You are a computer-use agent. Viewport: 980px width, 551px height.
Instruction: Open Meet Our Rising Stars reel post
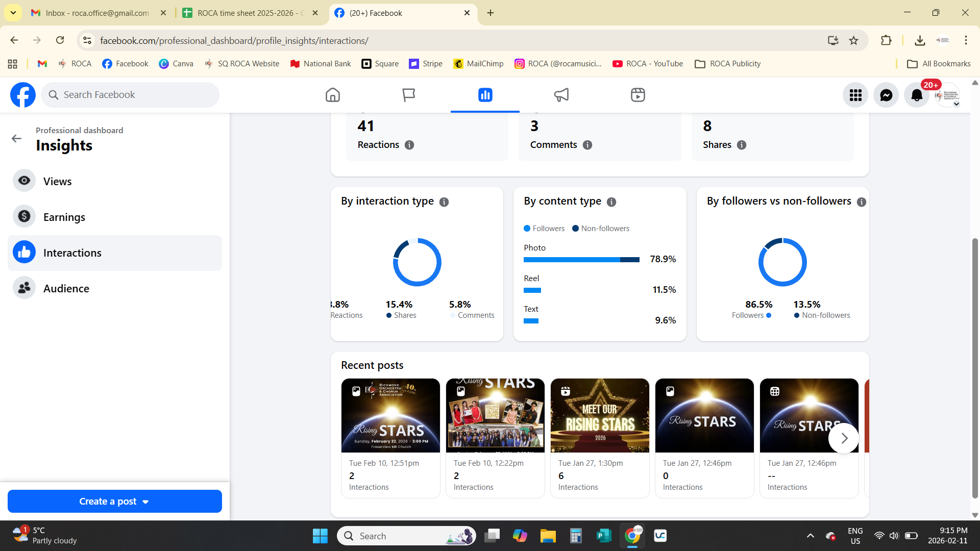599,415
